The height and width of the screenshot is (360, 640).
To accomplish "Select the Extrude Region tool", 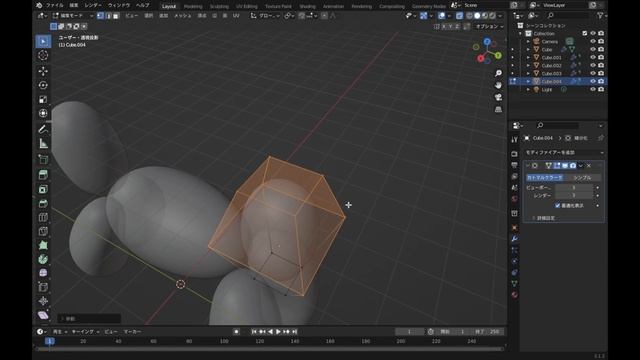I will 43,175.
